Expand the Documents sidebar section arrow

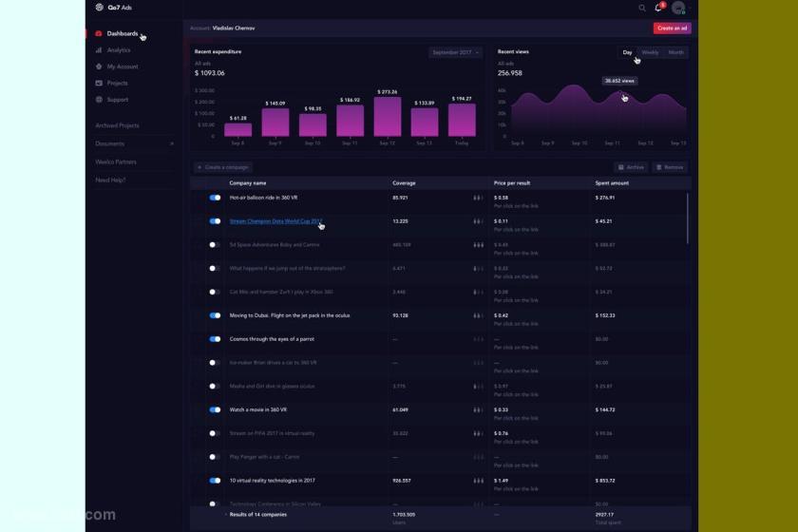click(172, 144)
